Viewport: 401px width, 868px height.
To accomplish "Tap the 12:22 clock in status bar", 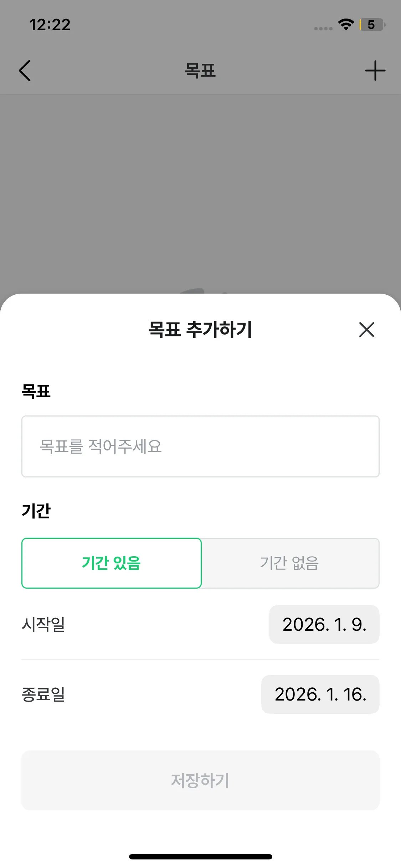I will tap(50, 25).
